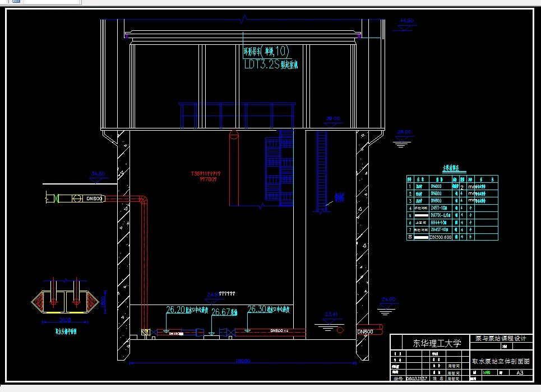Click the intake head plan caption text
Screen dimensions: 541x392
pyautogui.click(x=66, y=331)
